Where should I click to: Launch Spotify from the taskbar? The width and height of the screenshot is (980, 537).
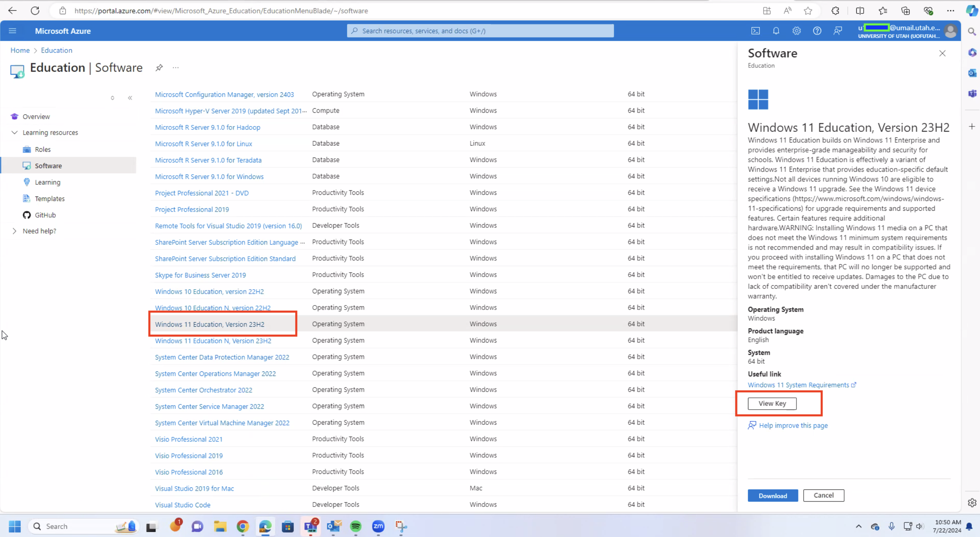(x=355, y=526)
